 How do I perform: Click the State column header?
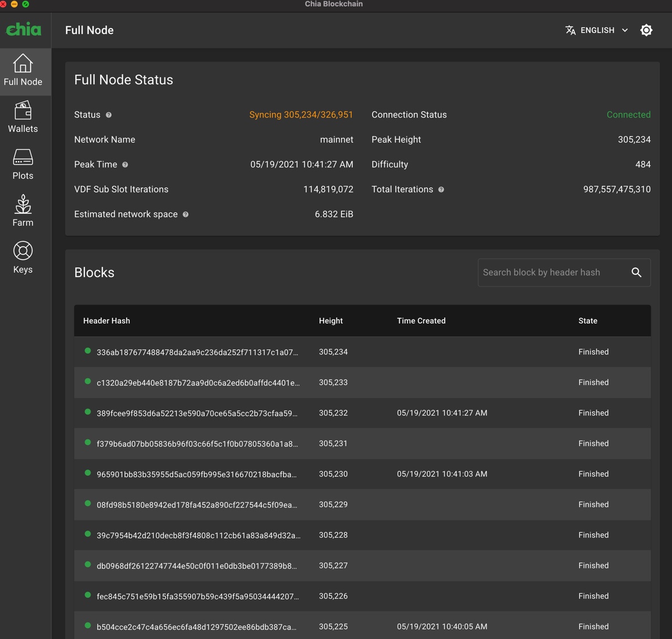588,321
